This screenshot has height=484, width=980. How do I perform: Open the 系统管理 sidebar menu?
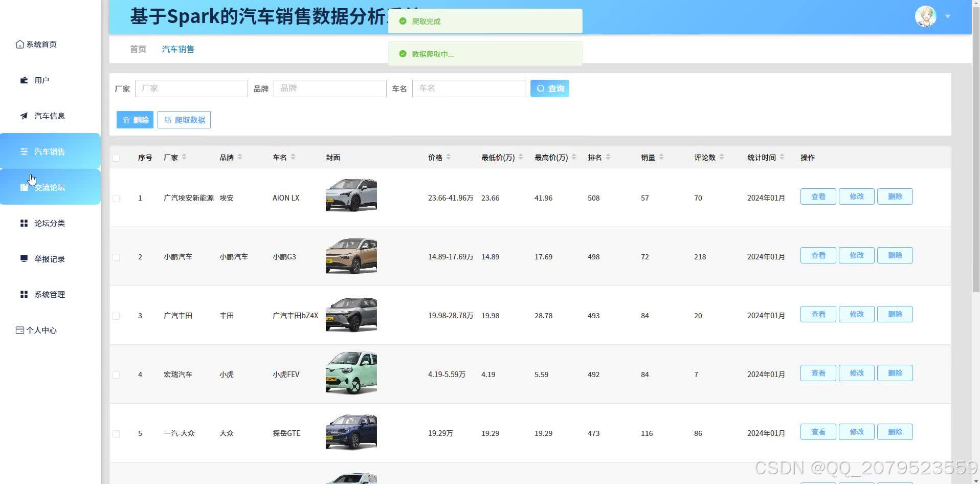click(50, 294)
